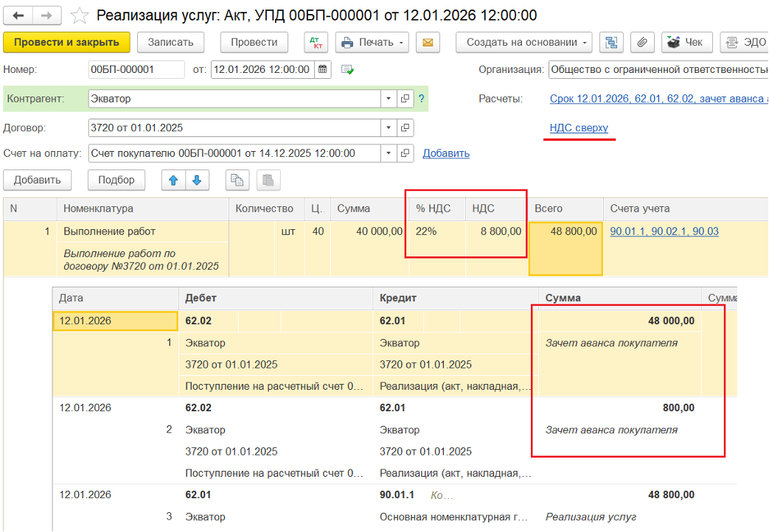Expand the Контрагент dropdown list
The height and width of the screenshot is (532, 769).
[x=389, y=99]
